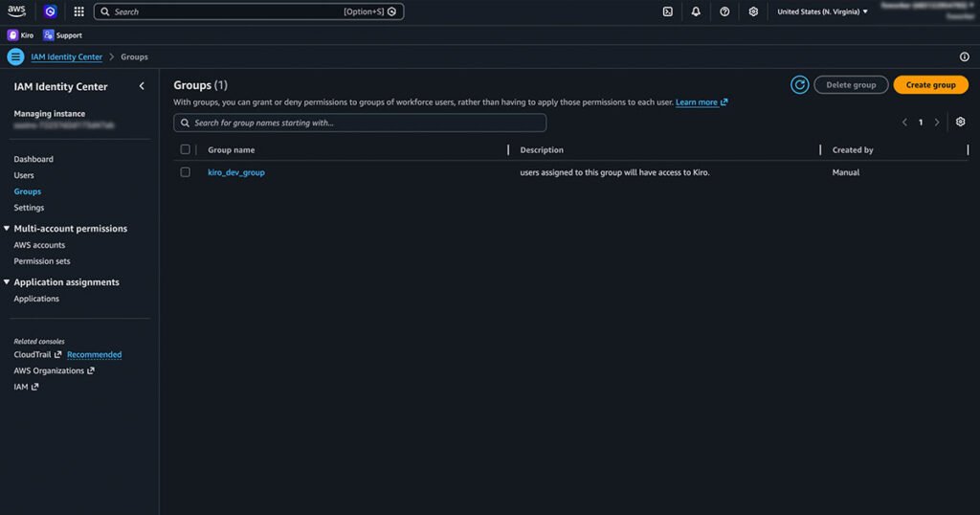The height and width of the screenshot is (515, 980).
Task: Focus the top console Search field
Action: pos(249,11)
